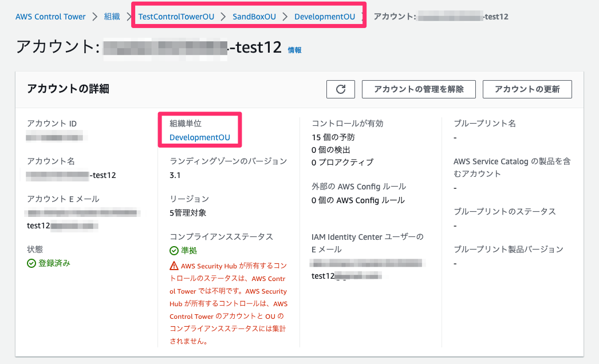Screen dimensions: 599x364
Task: Select the ブループリント名 label
Action: click(485, 124)
